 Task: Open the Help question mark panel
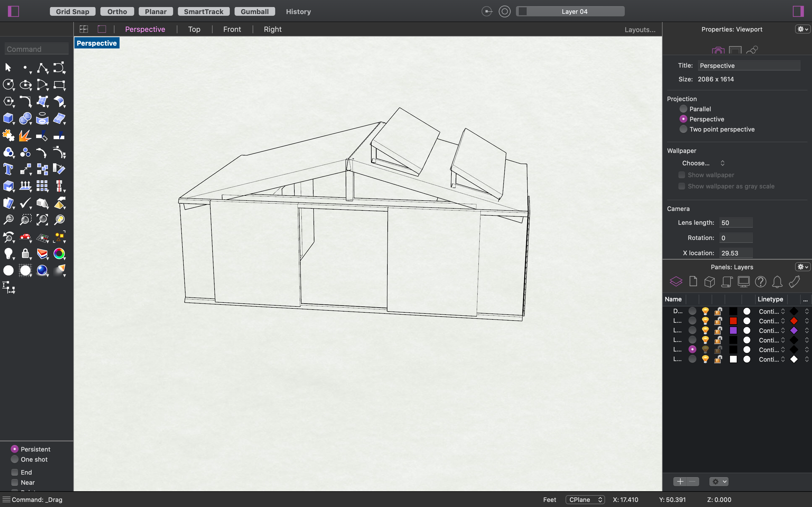760,282
